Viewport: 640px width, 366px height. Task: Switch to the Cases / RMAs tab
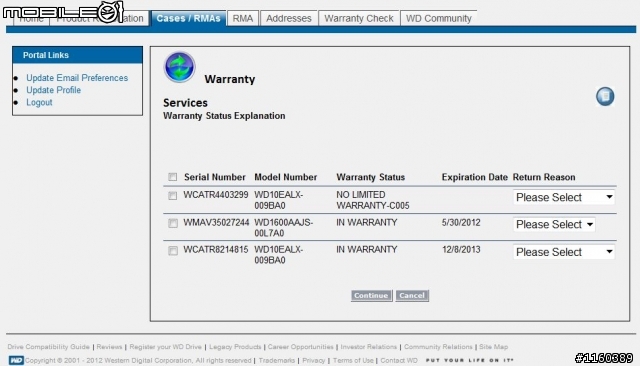pos(188,18)
